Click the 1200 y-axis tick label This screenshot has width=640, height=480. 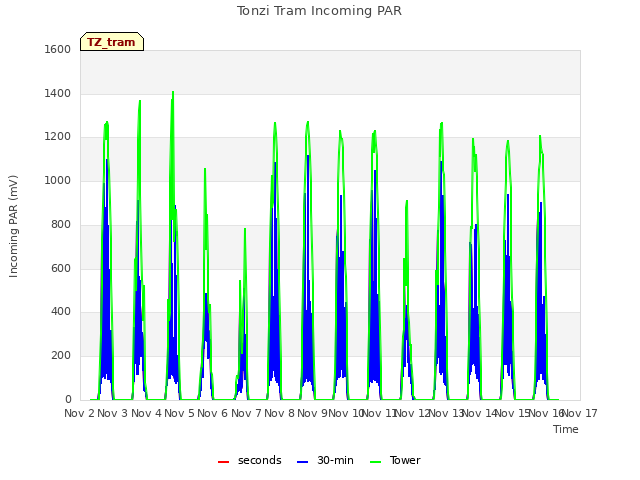(58, 137)
